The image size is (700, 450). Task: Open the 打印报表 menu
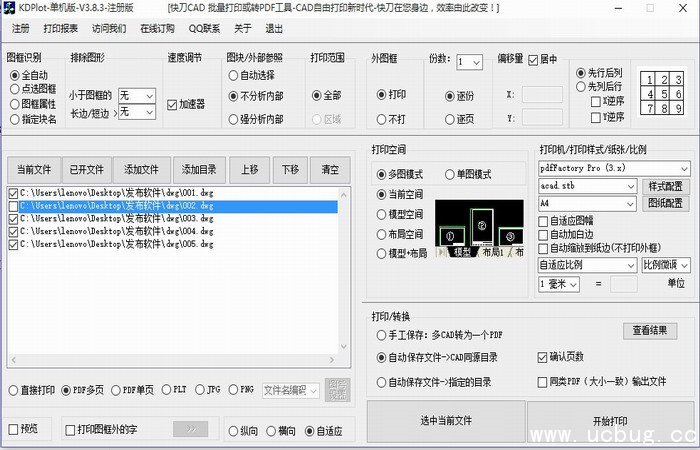click(x=61, y=28)
